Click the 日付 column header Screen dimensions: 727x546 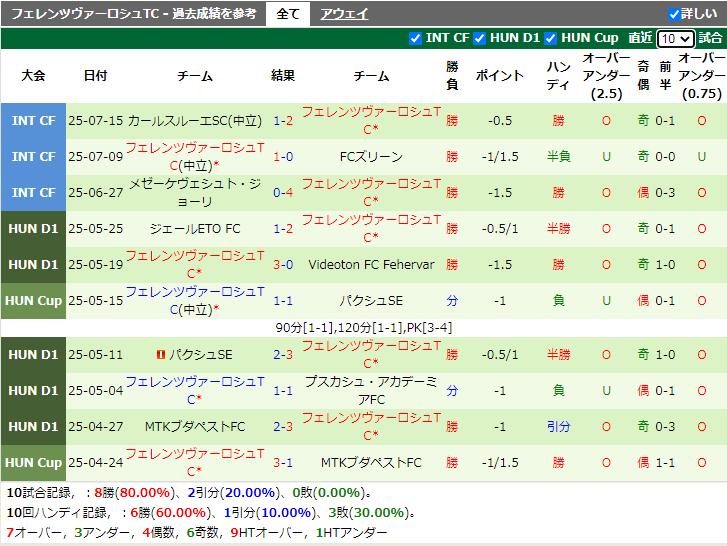click(x=96, y=76)
